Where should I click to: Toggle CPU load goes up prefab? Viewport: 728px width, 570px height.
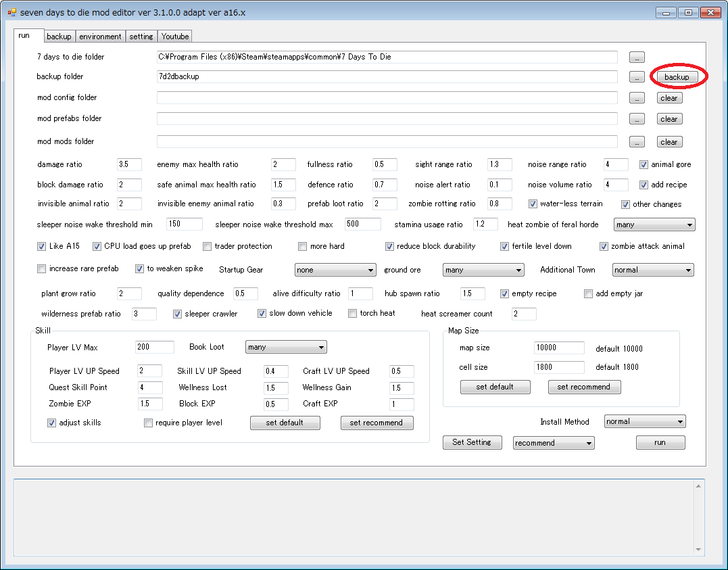[x=97, y=246]
